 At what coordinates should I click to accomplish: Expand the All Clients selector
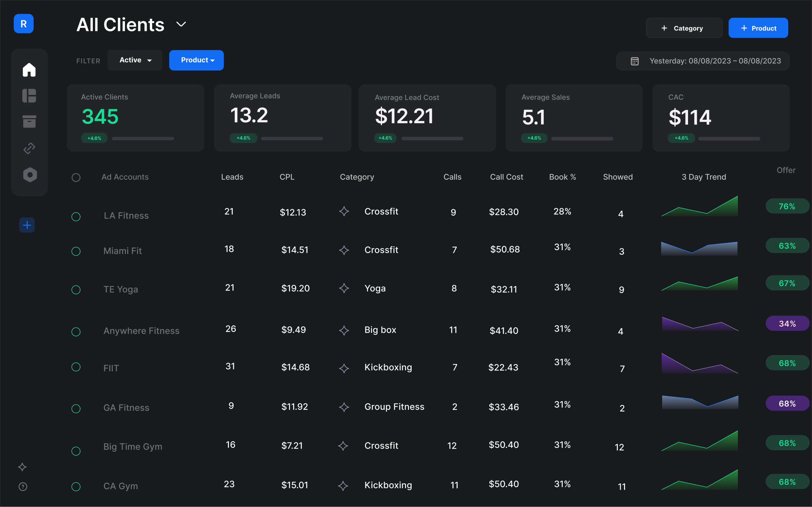pos(181,24)
